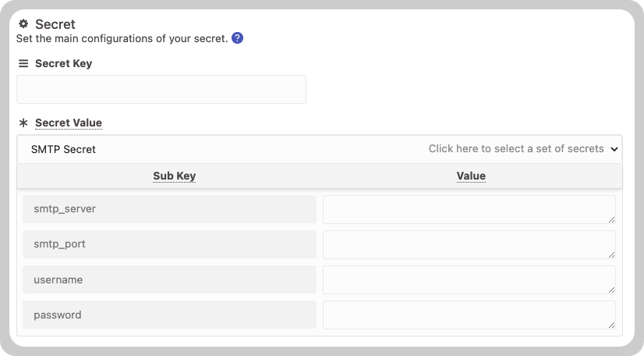This screenshot has height=356, width=644.
Task: Click the smtp_server value text area
Action: (x=469, y=210)
